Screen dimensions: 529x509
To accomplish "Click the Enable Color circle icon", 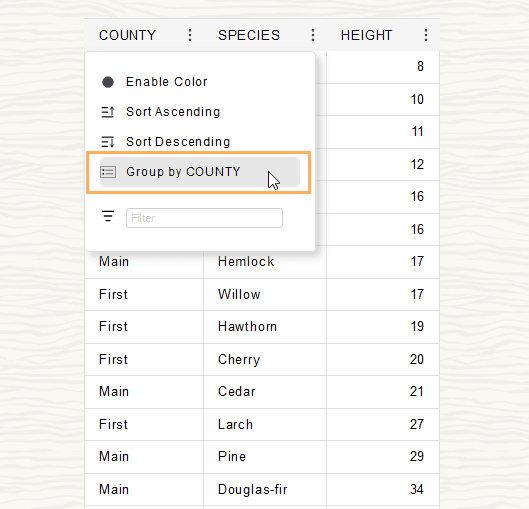I will pyautogui.click(x=108, y=82).
